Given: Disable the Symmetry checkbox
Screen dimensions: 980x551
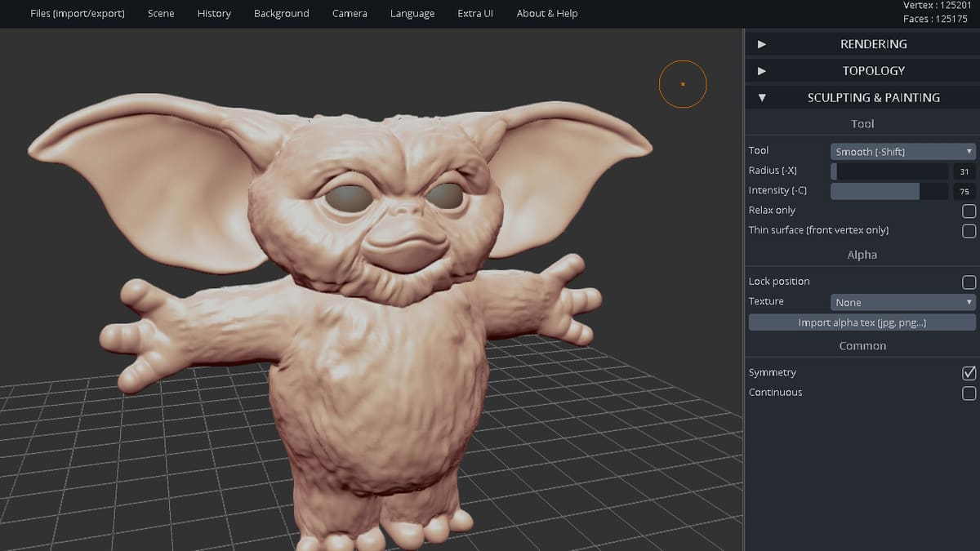Looking at the screenshot, I should coord(969,373).
